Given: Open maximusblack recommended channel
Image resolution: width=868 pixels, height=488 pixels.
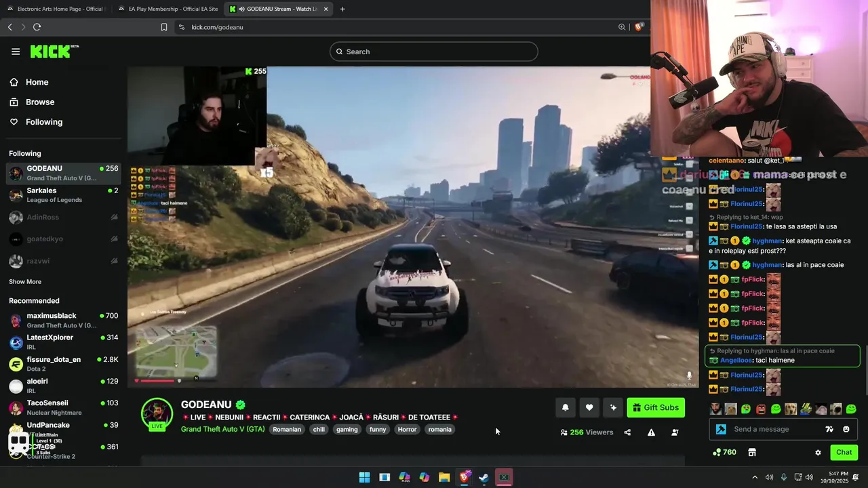Looking at the screenshot, I should [64, 321].
